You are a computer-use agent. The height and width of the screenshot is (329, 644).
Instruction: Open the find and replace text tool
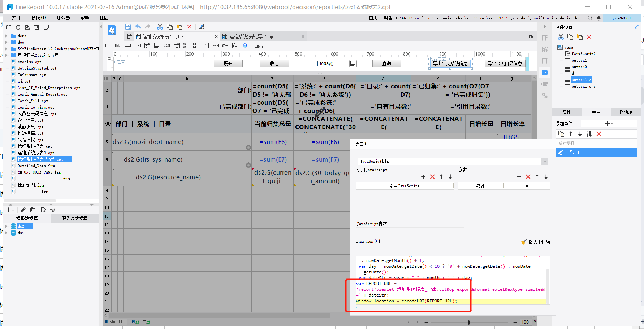pyautogui.click(x=202, y=27)
